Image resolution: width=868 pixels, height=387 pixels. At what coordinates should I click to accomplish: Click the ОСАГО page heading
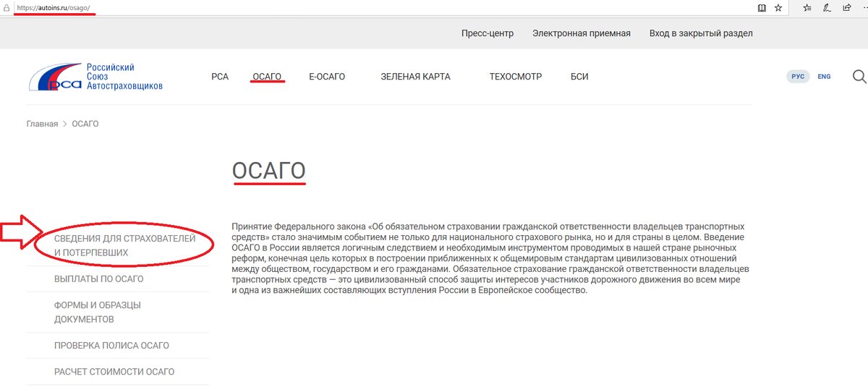[x=268, y=171]
